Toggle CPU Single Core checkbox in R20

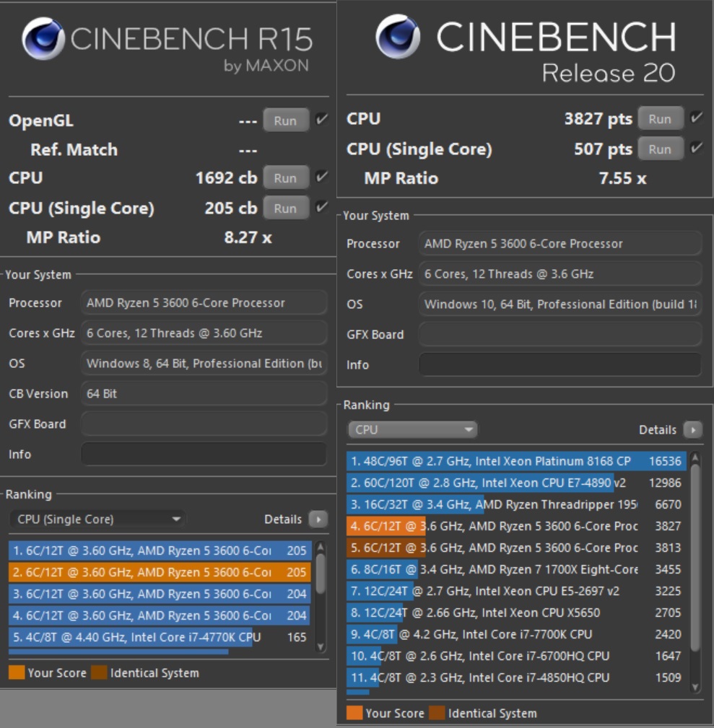coord(696,148)
